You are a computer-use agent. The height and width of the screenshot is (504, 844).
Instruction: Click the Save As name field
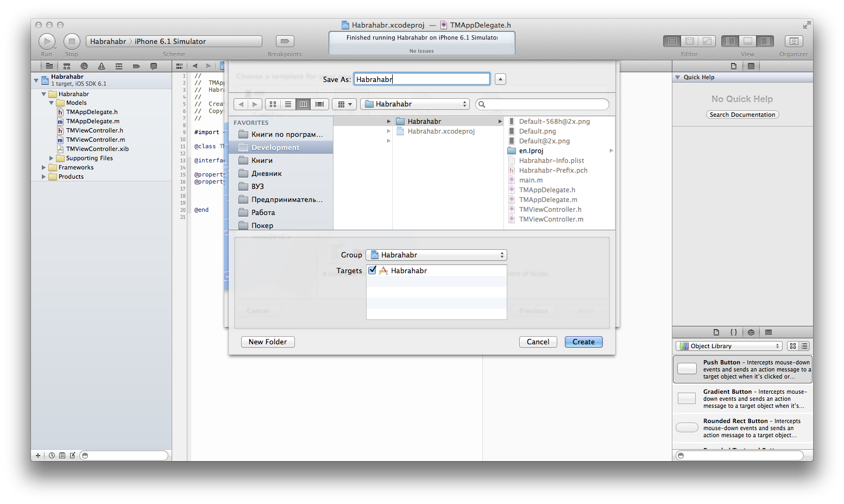422,79
